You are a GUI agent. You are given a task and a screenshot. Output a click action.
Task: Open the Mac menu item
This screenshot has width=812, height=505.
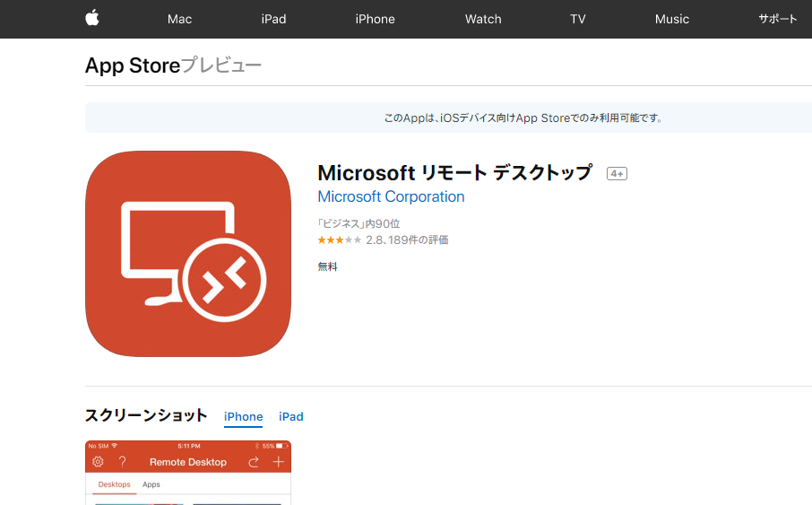click(x=179, y=19)
